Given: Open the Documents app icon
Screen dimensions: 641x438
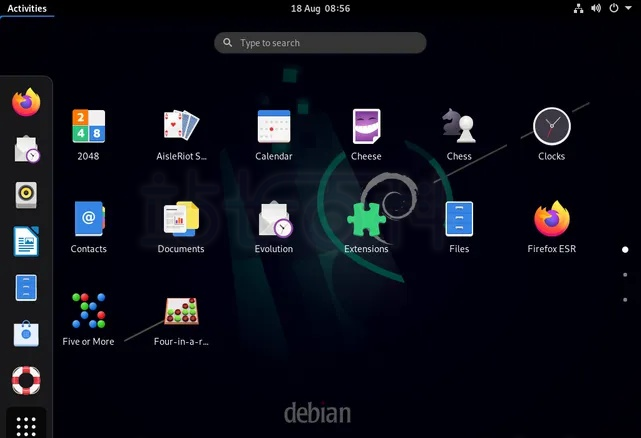Looking at the screenshot, I should pyautogui.click(x=181, y=218).
